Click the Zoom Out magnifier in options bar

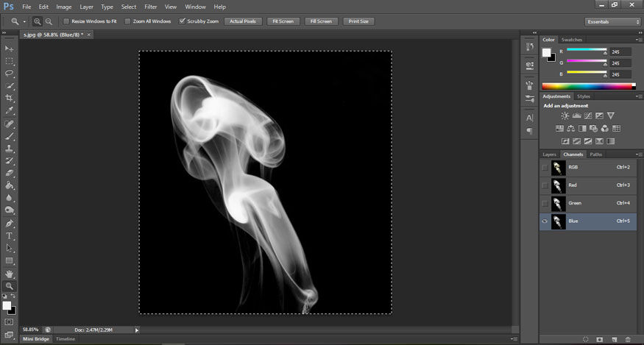pyautogui.click(x=49, y=21)
